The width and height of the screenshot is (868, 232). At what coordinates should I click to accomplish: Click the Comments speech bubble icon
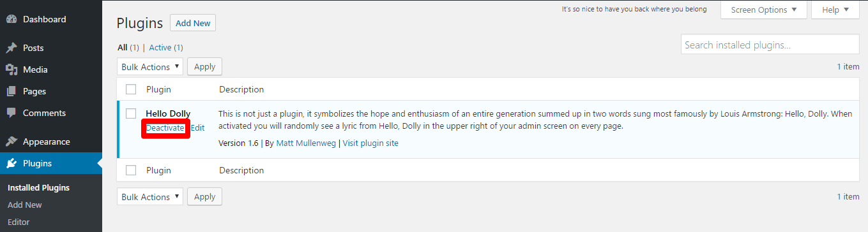[x=11, y=113]
